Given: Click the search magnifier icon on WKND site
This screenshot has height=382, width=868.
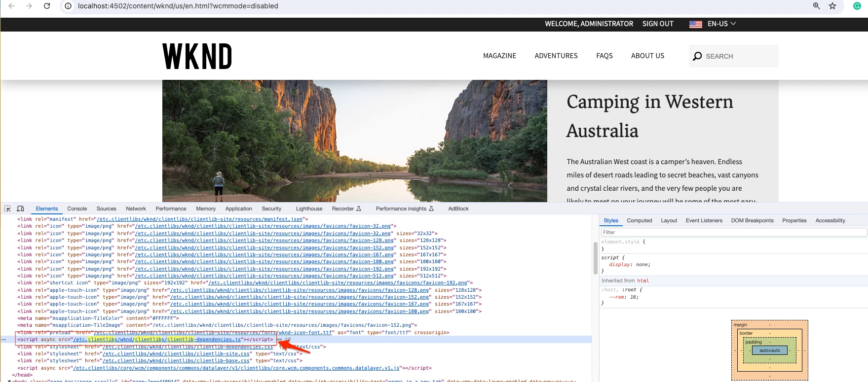Looking at the screenshot, I should click(x=697, y=56).
